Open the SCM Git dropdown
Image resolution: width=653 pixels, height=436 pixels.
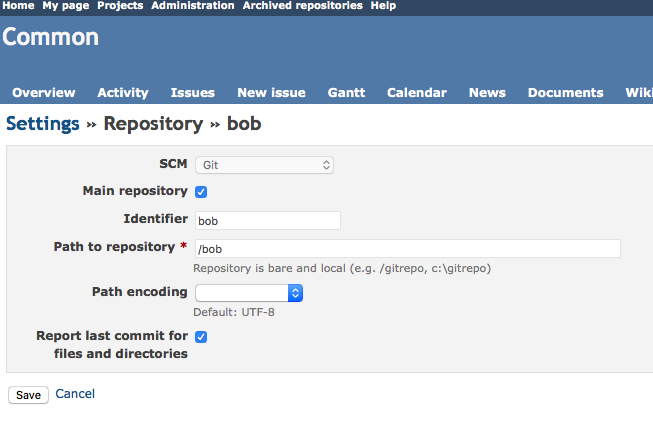pyautogui.click(x=264, y=165)
